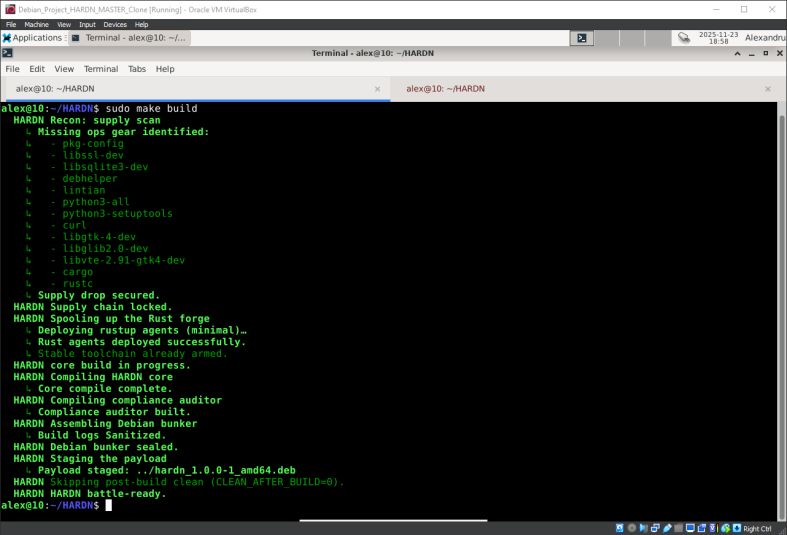Click the 'libvte-2.91-gtk4-dev' package line
This screenshot has height=535, width=787.
tap(123, 260)
